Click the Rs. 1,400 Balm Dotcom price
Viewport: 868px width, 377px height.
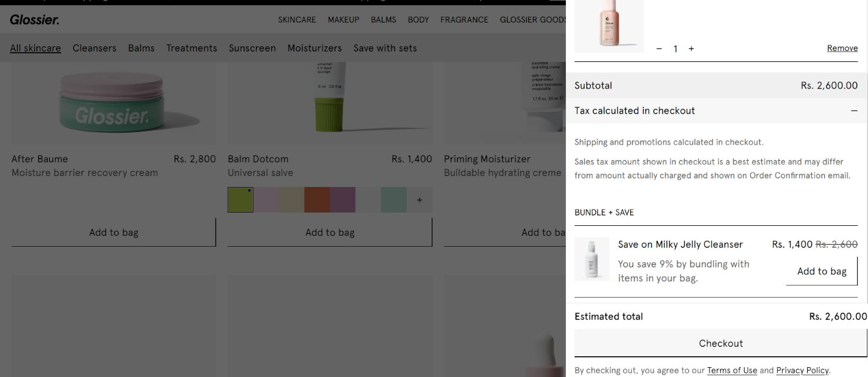pyautogui.click(x=412, y=159)
